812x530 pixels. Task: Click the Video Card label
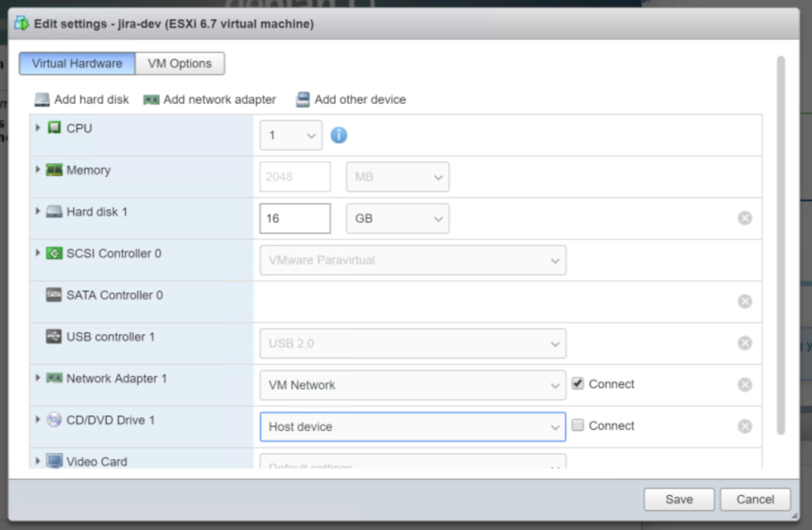point(97,462)
